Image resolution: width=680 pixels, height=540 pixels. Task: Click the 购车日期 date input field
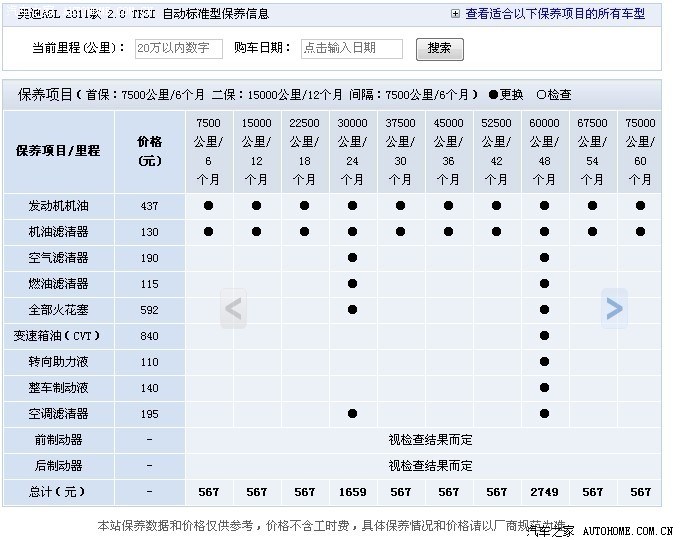coord(352,48)
